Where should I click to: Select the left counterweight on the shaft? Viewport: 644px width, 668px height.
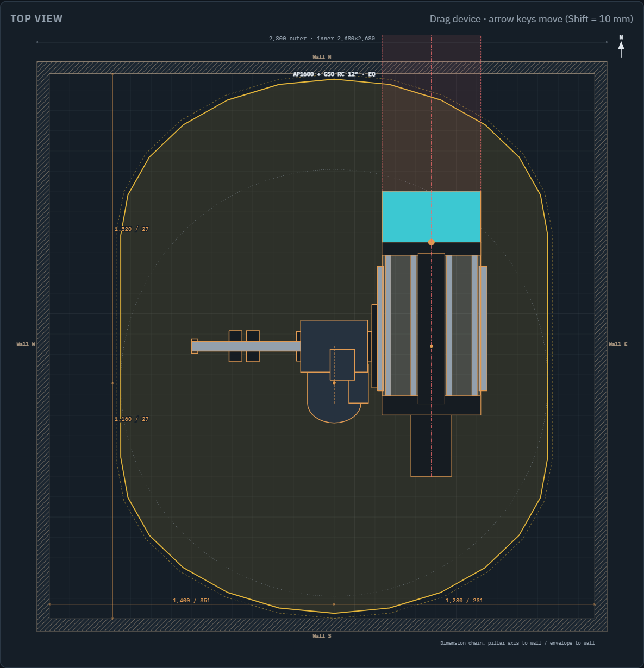[x=235, y=346]
